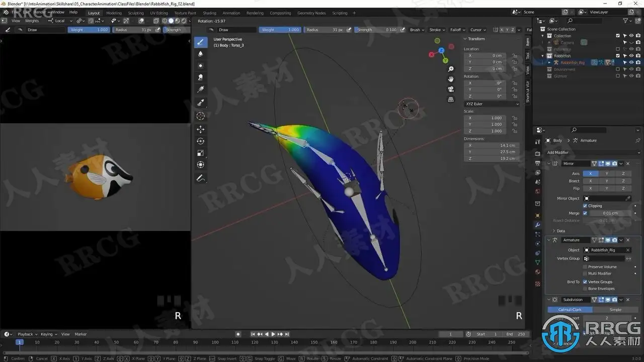Screen dimensions: 644x362
Task: Expand the Data section of Mirror modifier
Action: click(x=558, y=231)
